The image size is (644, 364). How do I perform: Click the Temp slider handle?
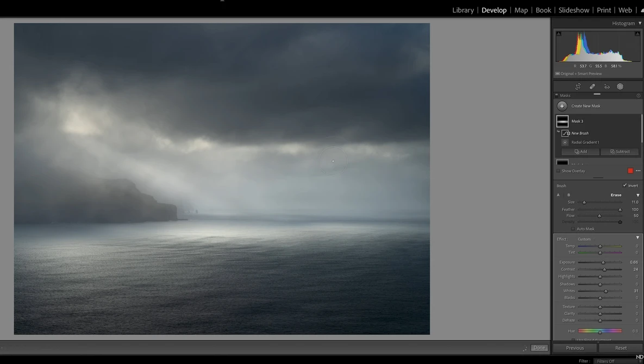click(x=600, y=246)
